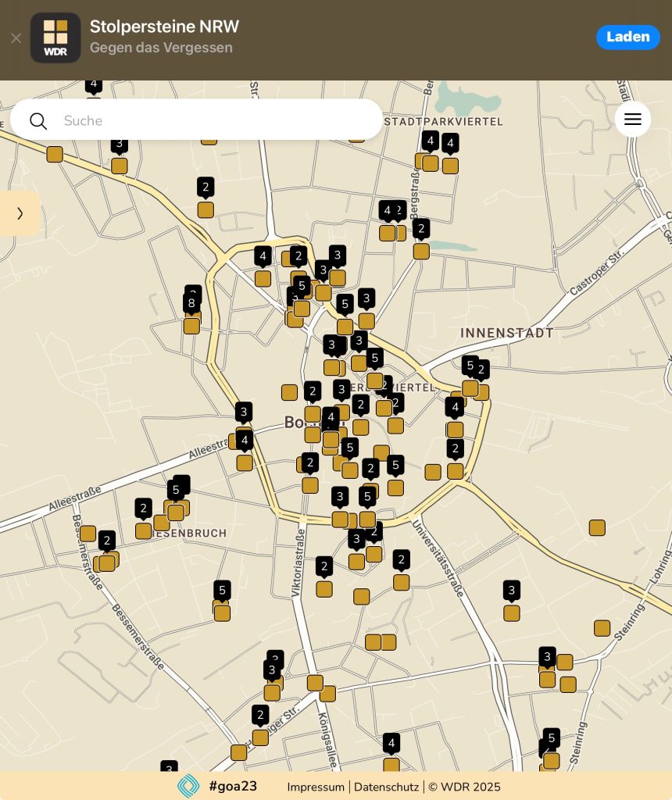The image size is (672, 800).
Task: Click the Stolpersteine NRW banner title
Action: pyautogui.click(x=164, y=27)
